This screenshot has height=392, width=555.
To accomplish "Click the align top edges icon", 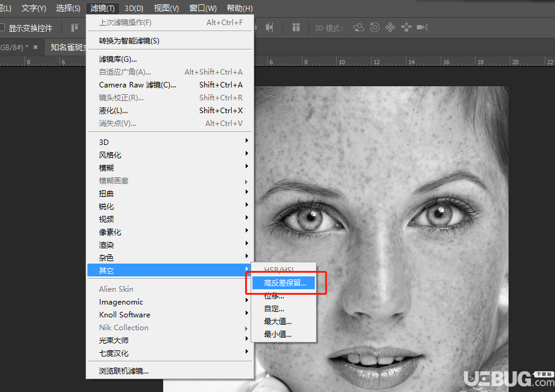I will 75,28.
